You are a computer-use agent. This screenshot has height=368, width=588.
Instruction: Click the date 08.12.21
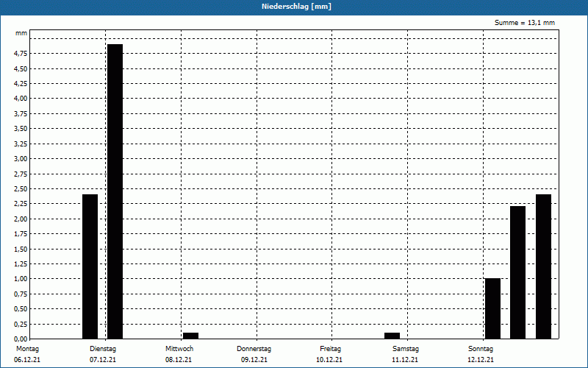click(179, 360)
